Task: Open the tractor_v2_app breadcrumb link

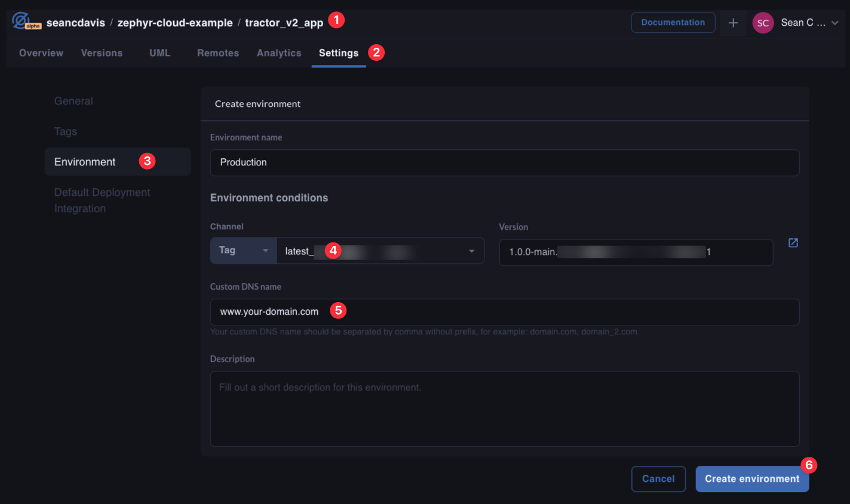Action: point(284,23)
